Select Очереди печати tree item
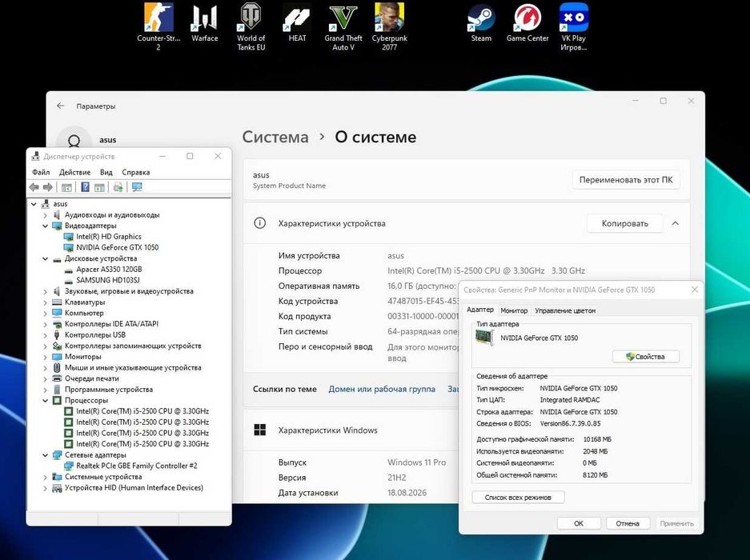This screenshot has width=750, height=560. [92, 378]
